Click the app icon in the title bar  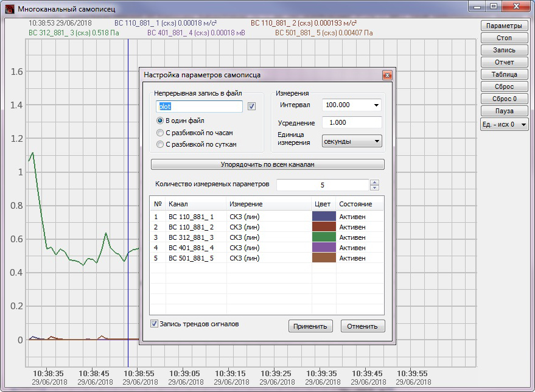[x=10, y=9]
